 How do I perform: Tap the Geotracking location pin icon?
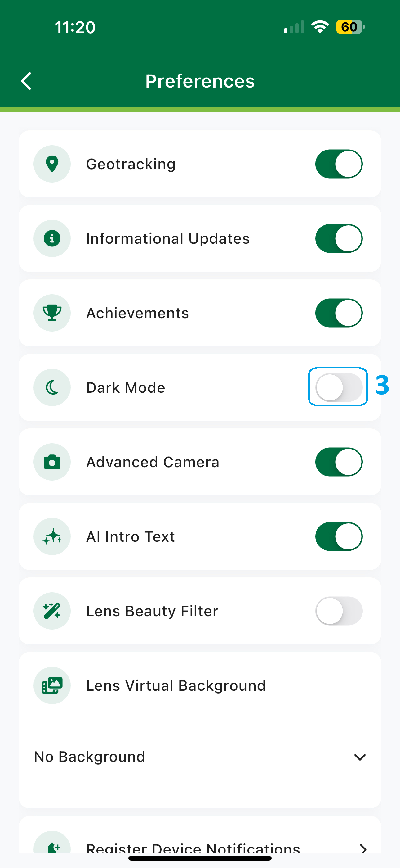52,164
